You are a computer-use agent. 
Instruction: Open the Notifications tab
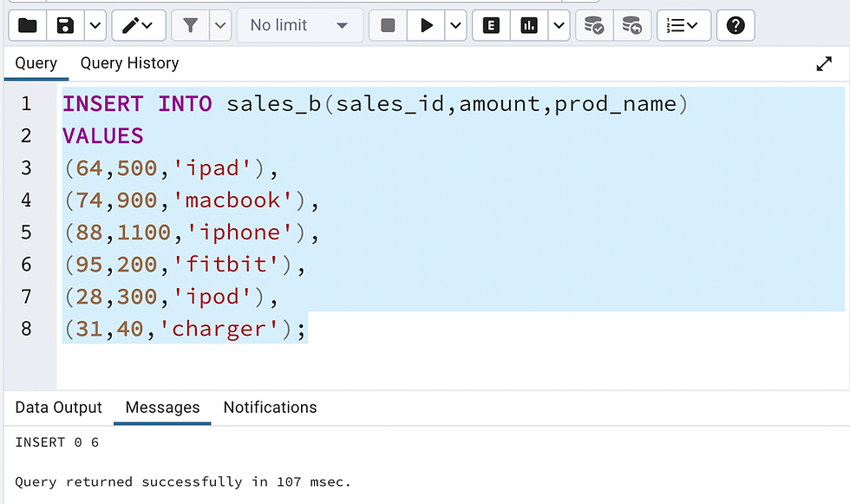(x=270, y=408)
